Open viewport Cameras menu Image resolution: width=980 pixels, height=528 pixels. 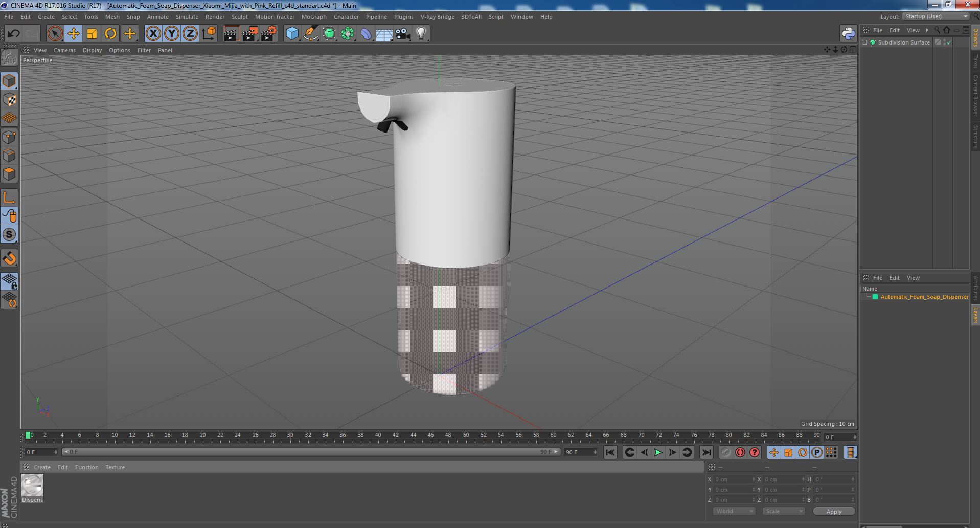(64, 50)
